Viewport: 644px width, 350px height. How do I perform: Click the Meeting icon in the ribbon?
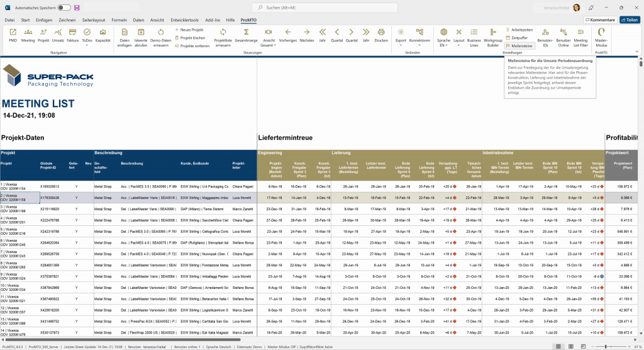pyautogui.click(x=28, y=35)
